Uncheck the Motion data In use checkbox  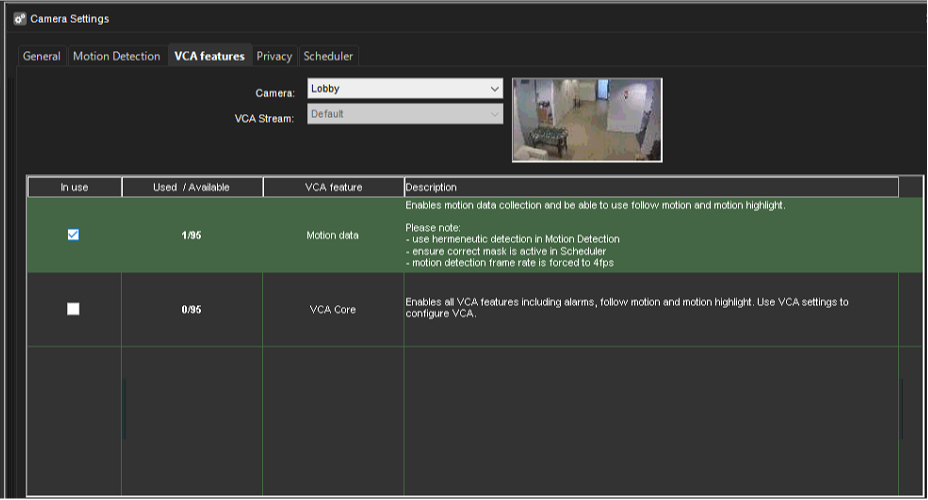[73, 235]
